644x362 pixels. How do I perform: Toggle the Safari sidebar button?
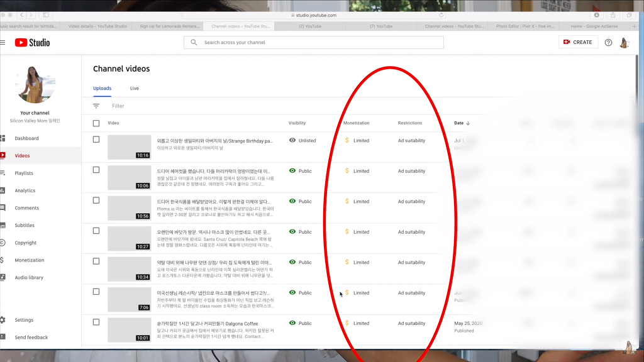(46, 15)
